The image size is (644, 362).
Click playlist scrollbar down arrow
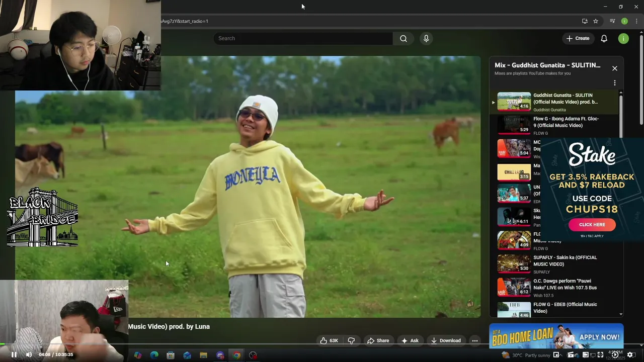620,314
